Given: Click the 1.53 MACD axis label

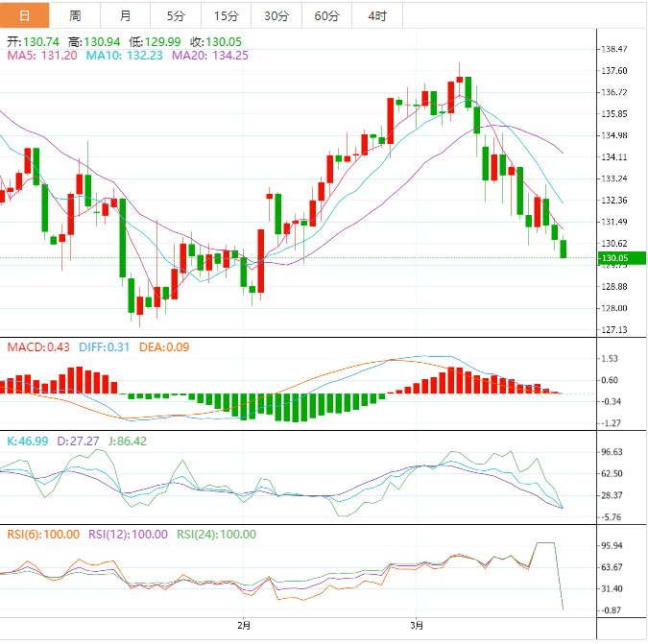Looking at the screenshot, I should click(x=610, y=359).
